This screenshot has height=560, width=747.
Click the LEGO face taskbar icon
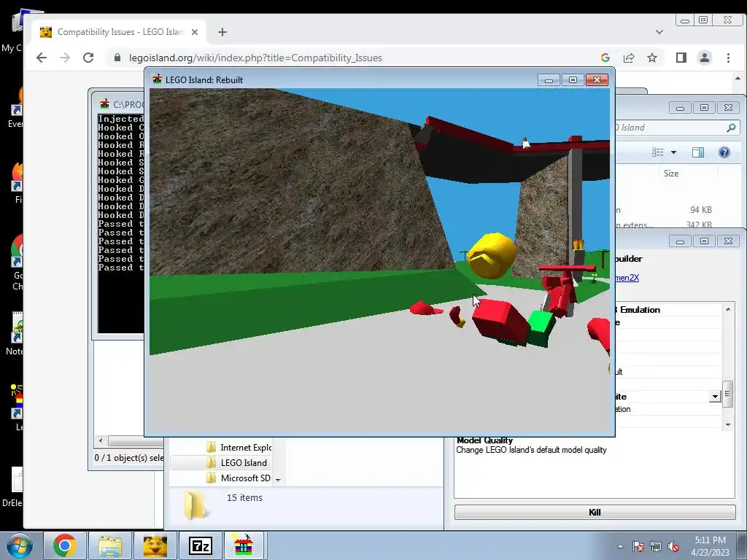pos(155,545)
